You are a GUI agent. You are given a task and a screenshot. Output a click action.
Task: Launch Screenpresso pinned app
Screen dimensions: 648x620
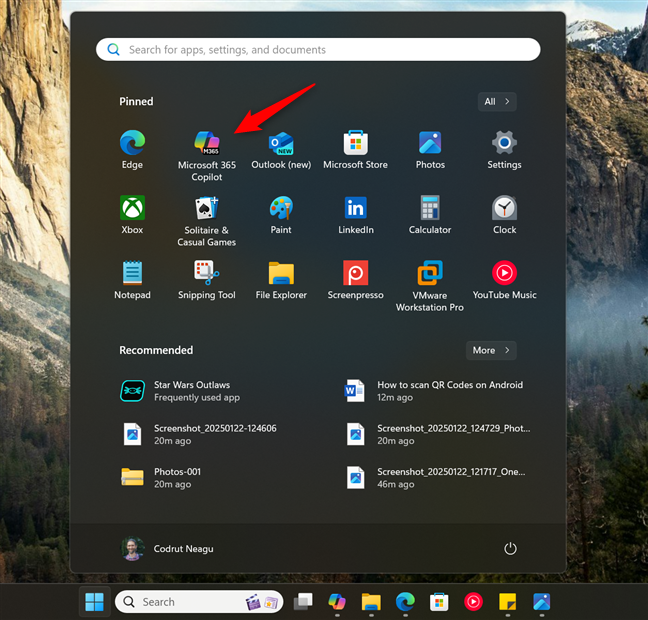coord(356,280)
